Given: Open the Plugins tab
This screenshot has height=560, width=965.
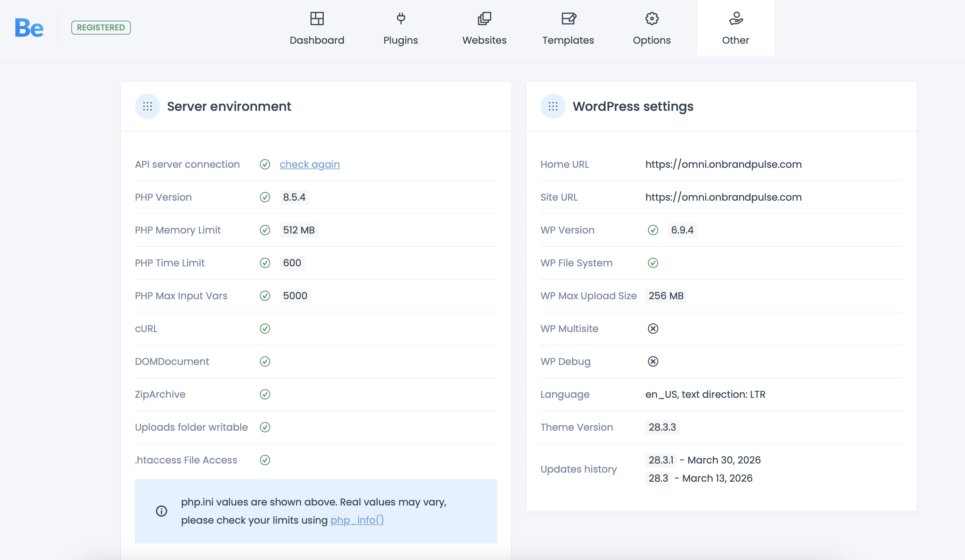Looking at the screenshot, I should 401,28.
